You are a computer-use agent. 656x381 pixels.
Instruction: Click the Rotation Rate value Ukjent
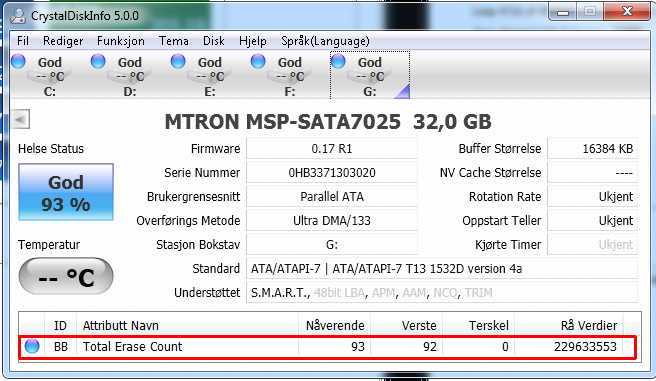(x=592, y=197)
